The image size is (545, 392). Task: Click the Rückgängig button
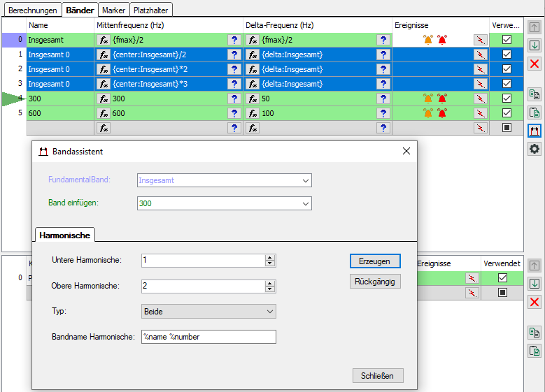click(x=375, y=281)
